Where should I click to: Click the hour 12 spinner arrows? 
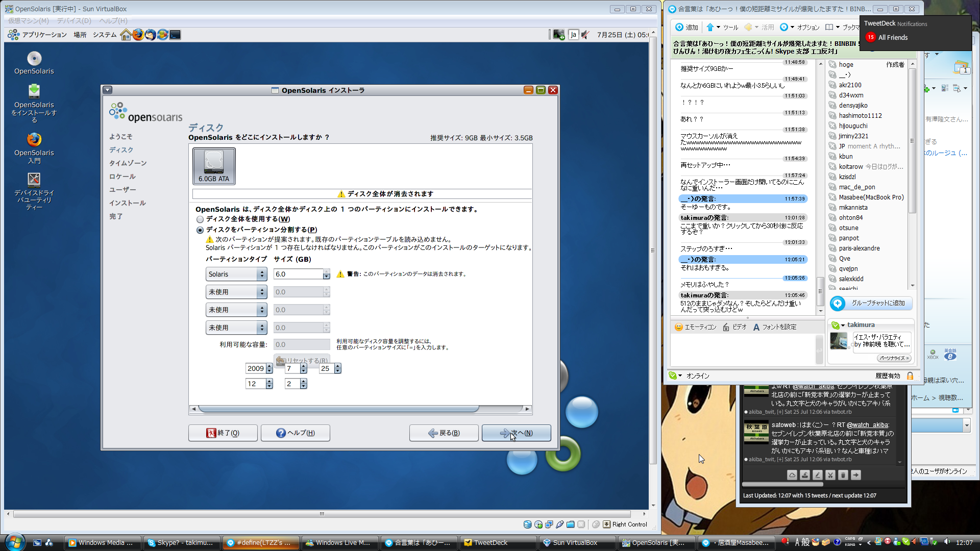click(269, 384)
